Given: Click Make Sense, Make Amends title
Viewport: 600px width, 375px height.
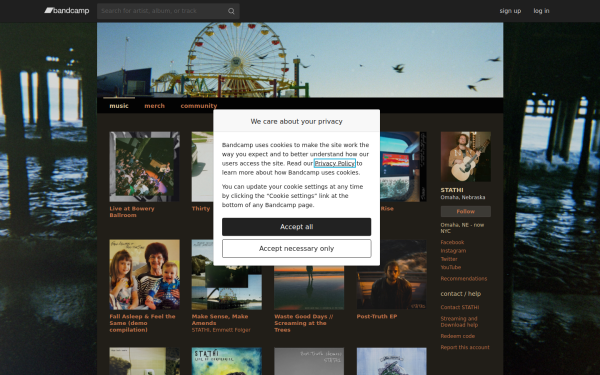Looking at the screenshot, I should coord(220,320).
